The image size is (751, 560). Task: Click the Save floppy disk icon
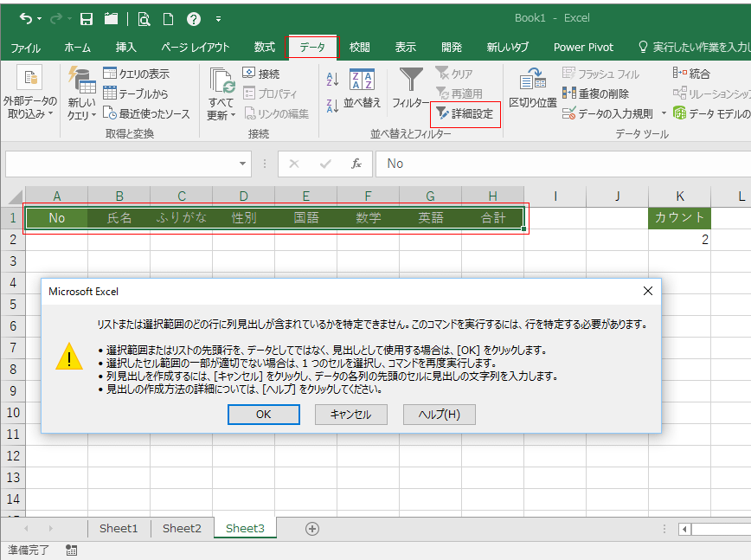point(87,18)
